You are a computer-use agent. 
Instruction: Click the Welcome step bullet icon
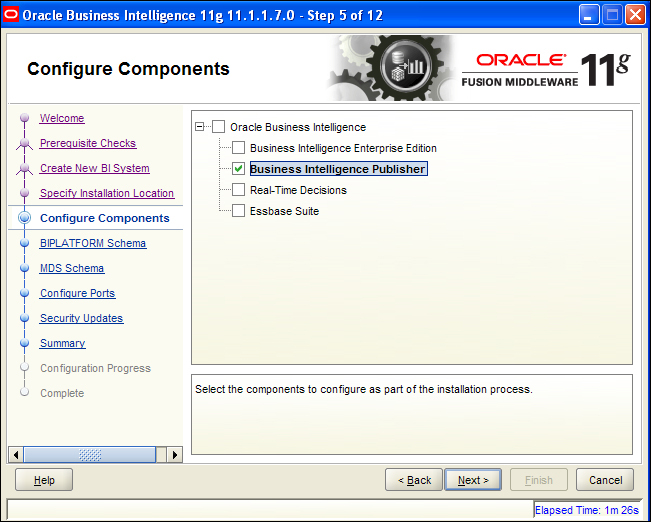pyautogui.click(x=24, y=118)
